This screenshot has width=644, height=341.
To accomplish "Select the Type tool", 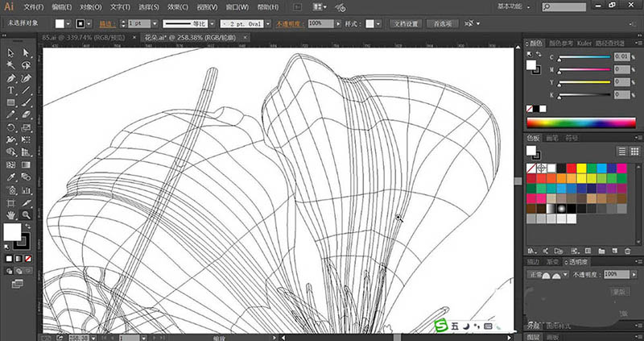I will click(10, 90).
